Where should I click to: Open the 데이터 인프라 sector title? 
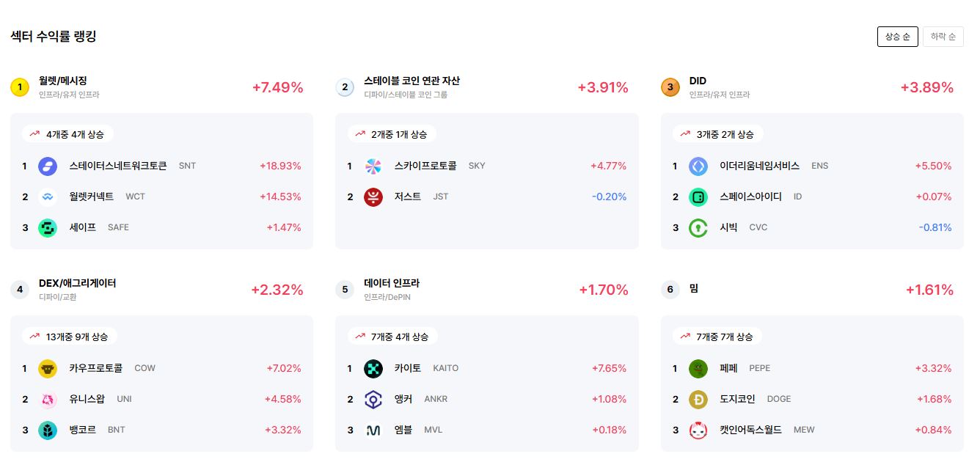point(392,283)
